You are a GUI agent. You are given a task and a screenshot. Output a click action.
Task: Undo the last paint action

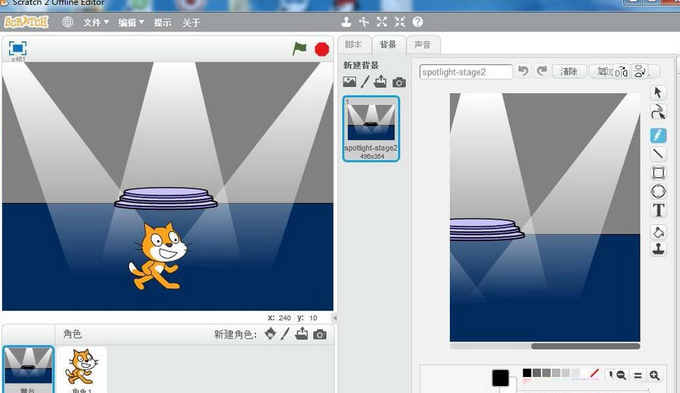click(x=523, y=71)
